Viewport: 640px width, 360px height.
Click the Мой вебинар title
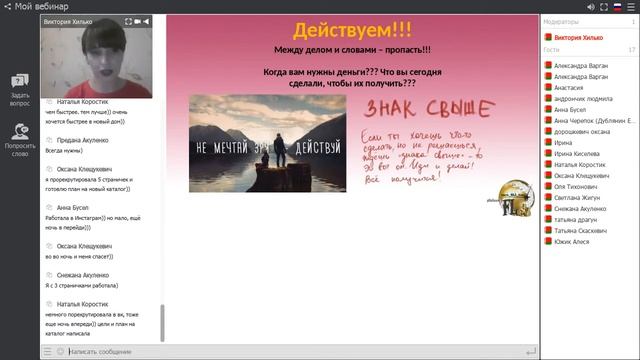[x=42, y=7]
